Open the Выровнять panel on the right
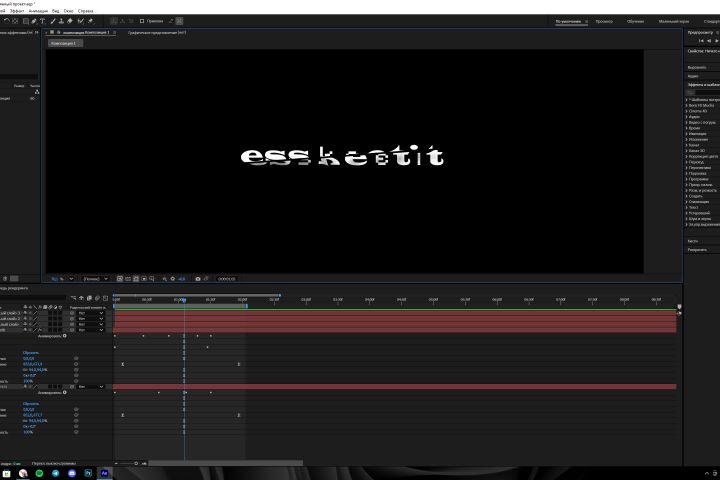 coord(697,68)
